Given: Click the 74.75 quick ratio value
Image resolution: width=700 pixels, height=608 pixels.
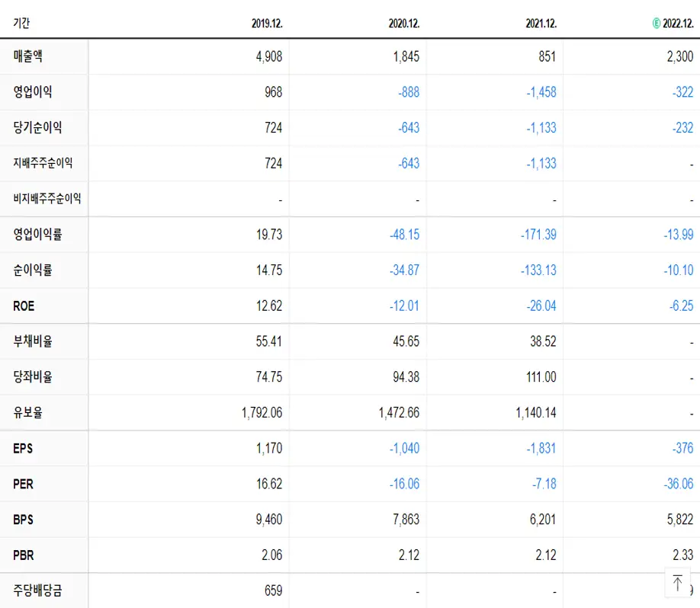Looking at the screenshot, I should coord(269,377).
